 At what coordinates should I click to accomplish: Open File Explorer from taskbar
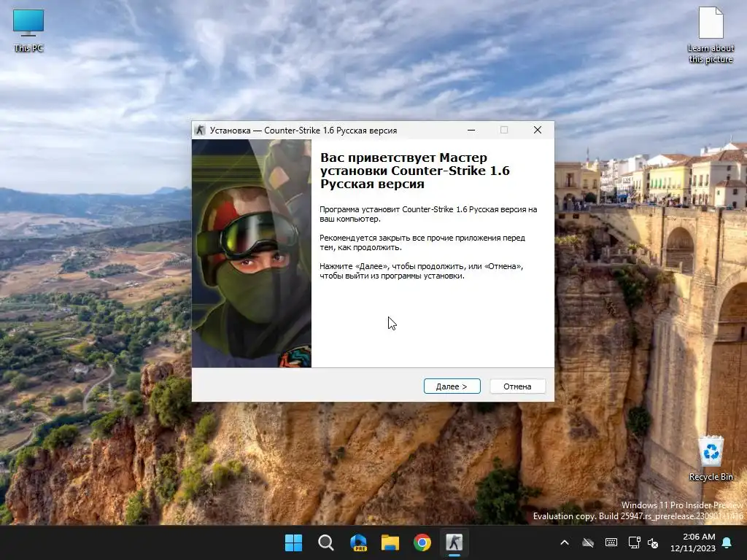pos(390,542)
